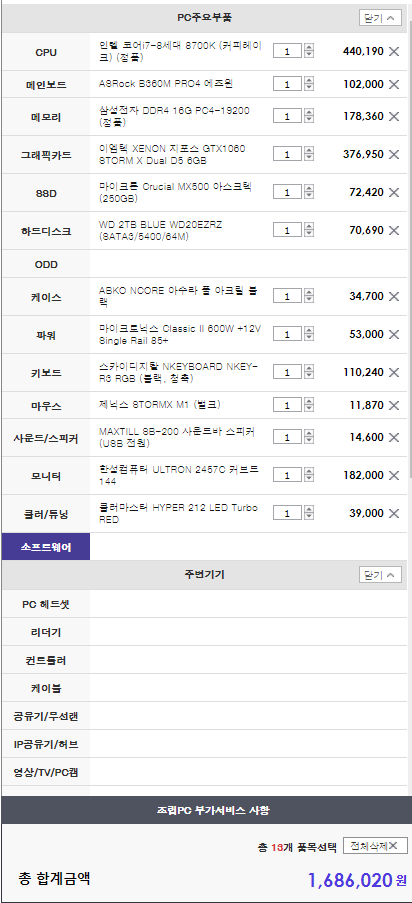Click the 케이스 quantity input field
This screenshot has height=903, width=412.
tap(287, 297)
